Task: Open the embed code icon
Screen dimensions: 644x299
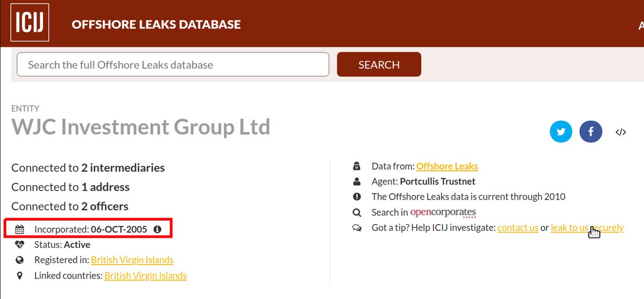Action: click(621, 133)
